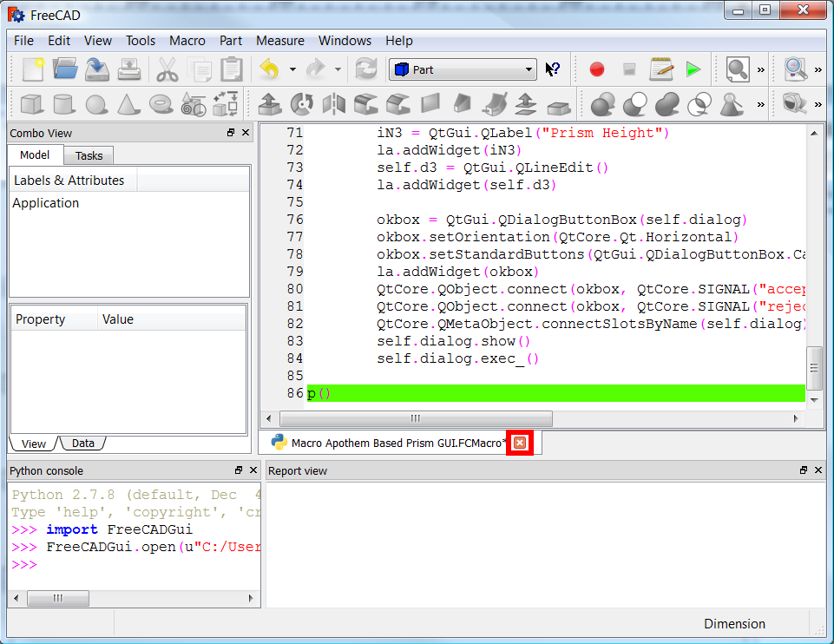Viewport: 834px width, 644px height.
Task: Float the Python console panel
Action: coord(239,470)
